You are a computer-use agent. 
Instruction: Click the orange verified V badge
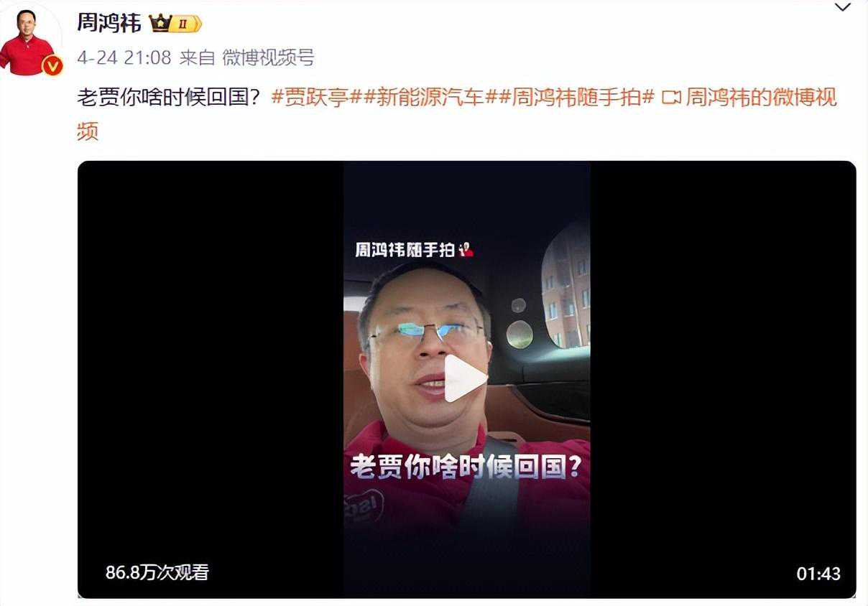pyautogui.click(x=52, y=66)
